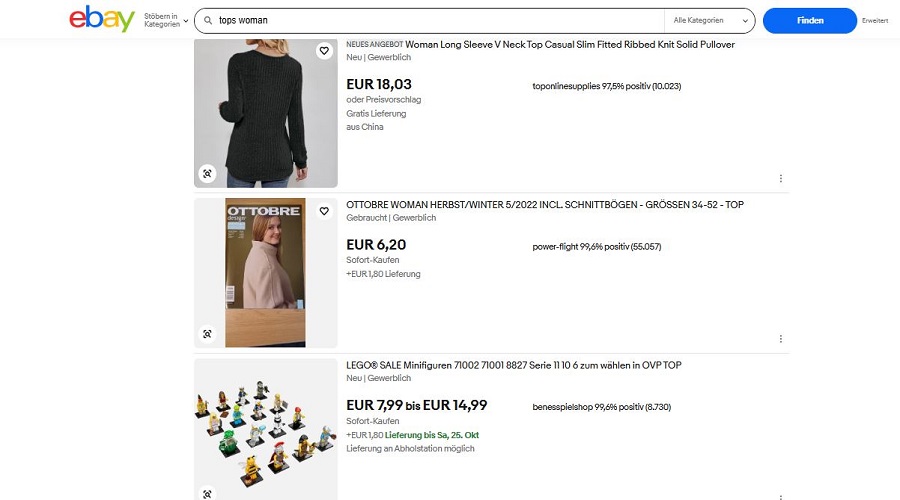Open the OTTOBRE WOMAN HERBST/WINTER listing title
900x500 pixels.
(545, 204)
